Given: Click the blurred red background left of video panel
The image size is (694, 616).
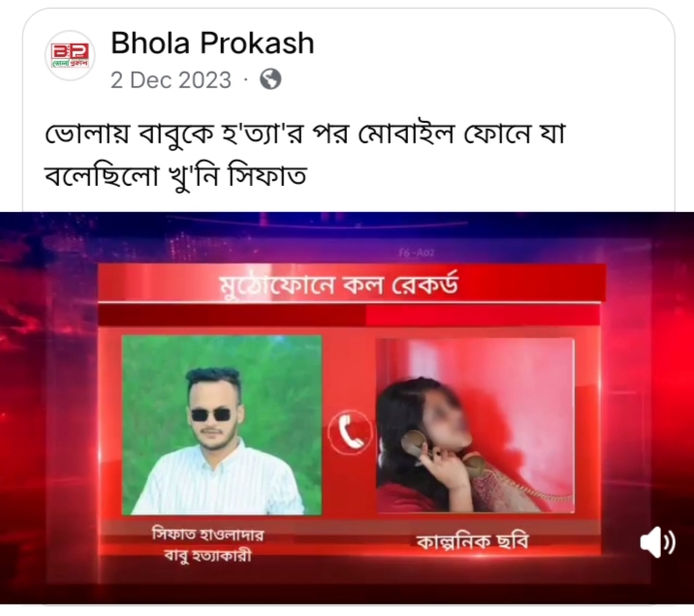Looking at the screenshot, I should 48,398.
